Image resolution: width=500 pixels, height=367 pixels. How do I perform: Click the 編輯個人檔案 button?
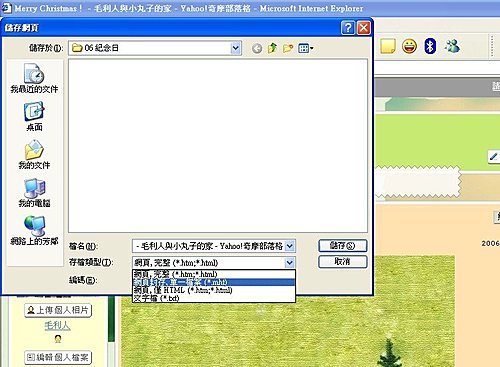tap(58, 357)
